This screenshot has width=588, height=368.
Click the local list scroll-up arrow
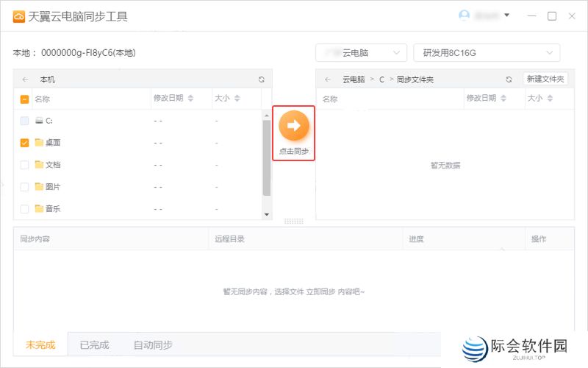[267, 116]
